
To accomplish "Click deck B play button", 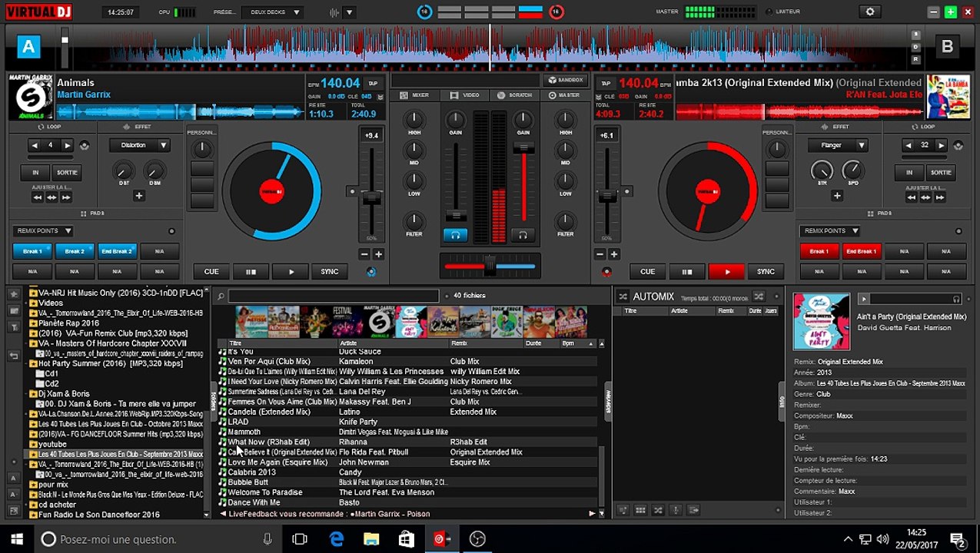I will click(727, 272).
